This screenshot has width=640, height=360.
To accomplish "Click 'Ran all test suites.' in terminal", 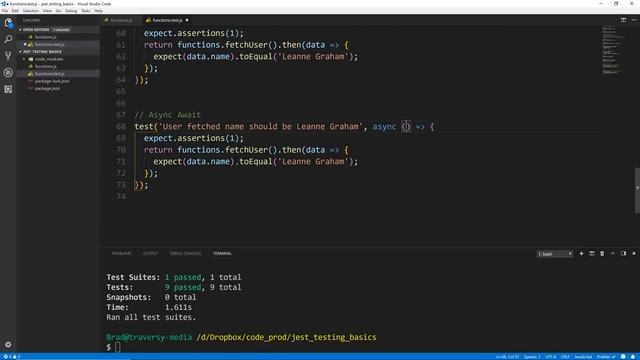I will (x=151, y=317).
